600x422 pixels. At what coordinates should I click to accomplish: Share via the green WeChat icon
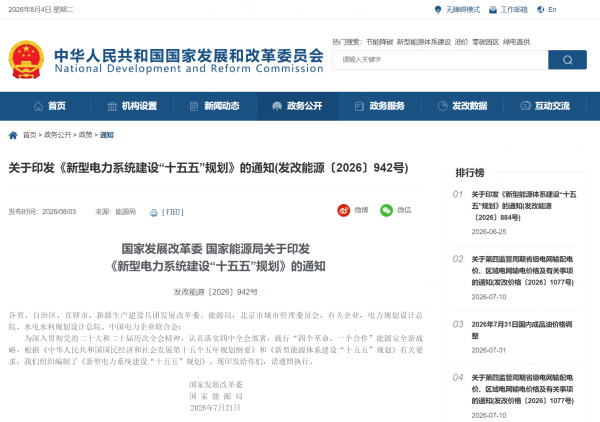pos(386,210)
